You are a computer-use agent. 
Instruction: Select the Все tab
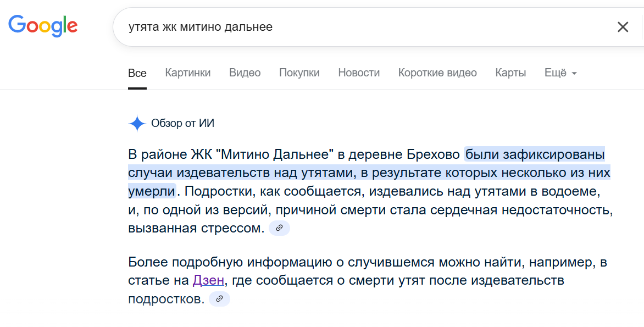(137, 73)
